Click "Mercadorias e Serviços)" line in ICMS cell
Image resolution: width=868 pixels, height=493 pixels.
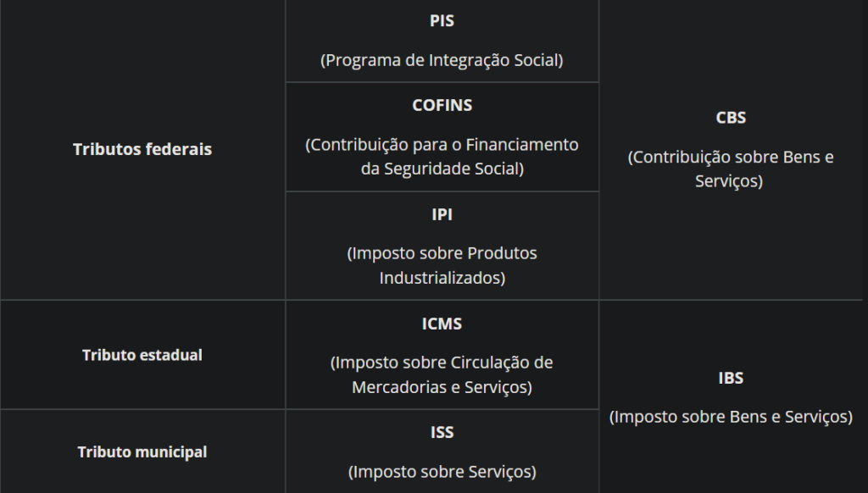(x=442, y=387)
